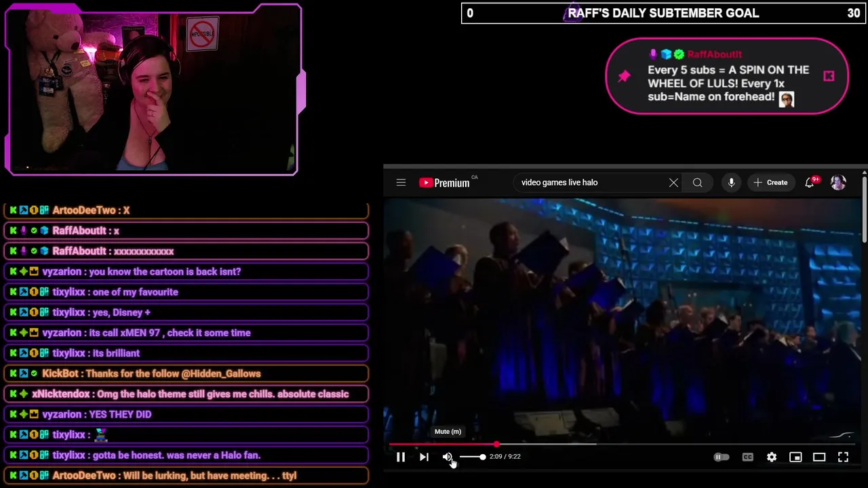Click vyzarion's 'YES THEY DID' message

tap(186, 414)
